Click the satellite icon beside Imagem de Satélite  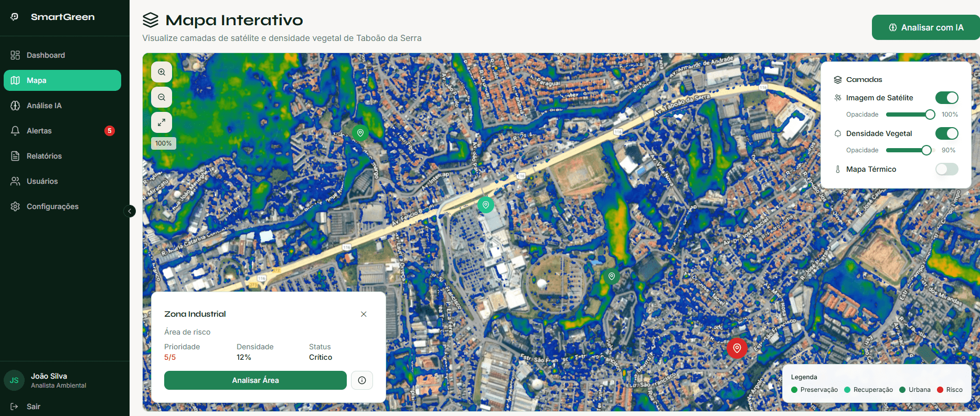click(x=838, y=98)
